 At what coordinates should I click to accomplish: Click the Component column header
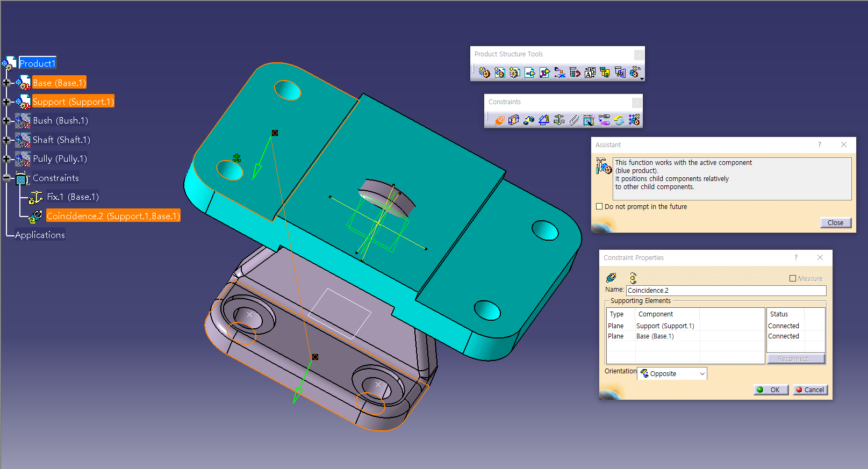(667, 314)
